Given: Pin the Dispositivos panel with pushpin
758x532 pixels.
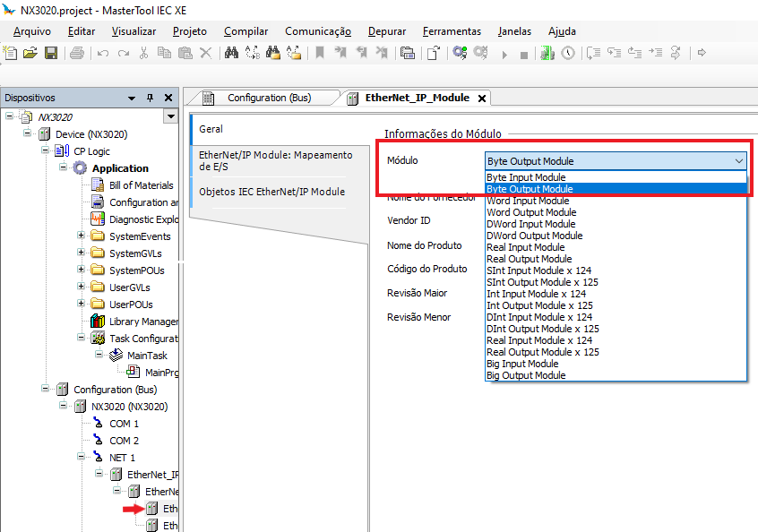Looking at the screenshot, I should pos(150,98).
